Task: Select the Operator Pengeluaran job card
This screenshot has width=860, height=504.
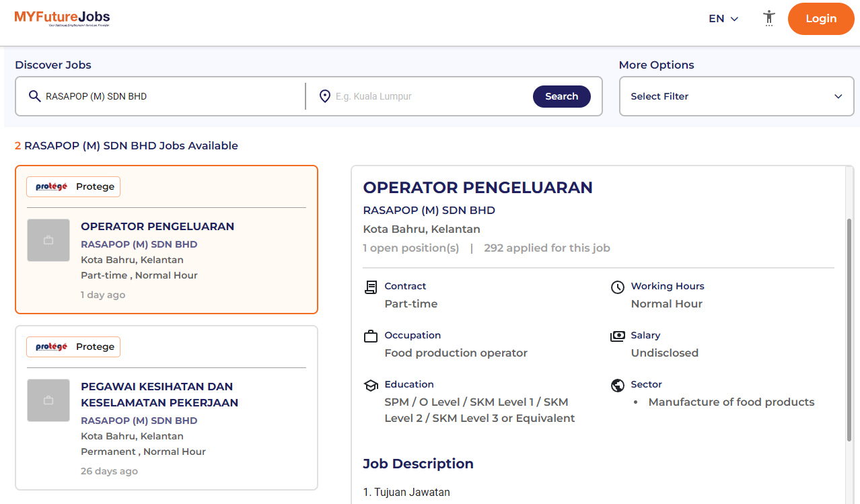Action: pos(166,240)
